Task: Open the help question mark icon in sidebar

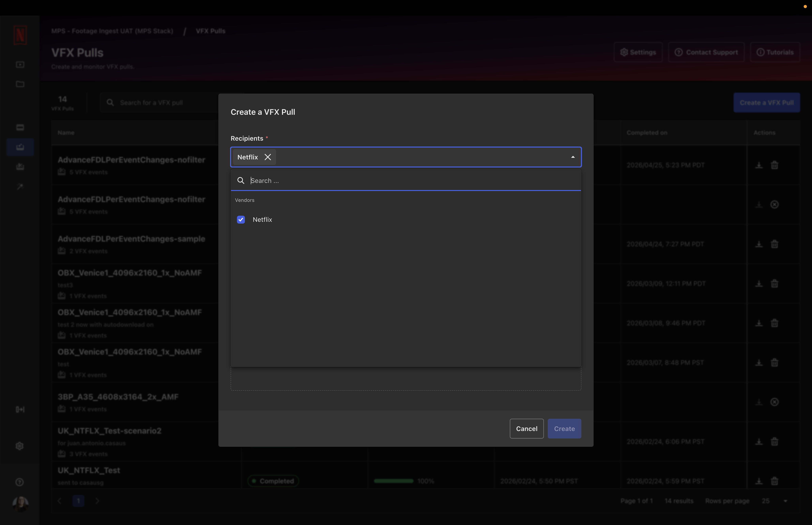Action: [x=20, y=482]
